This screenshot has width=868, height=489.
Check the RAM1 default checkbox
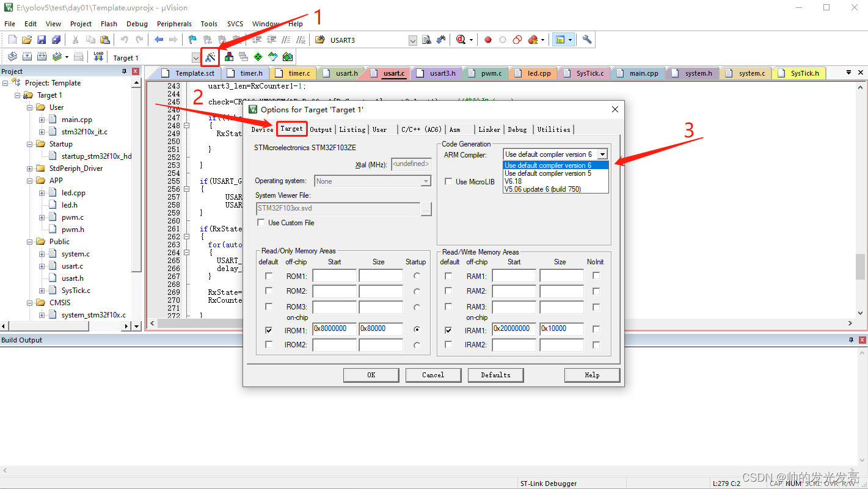tap(449, 276)
